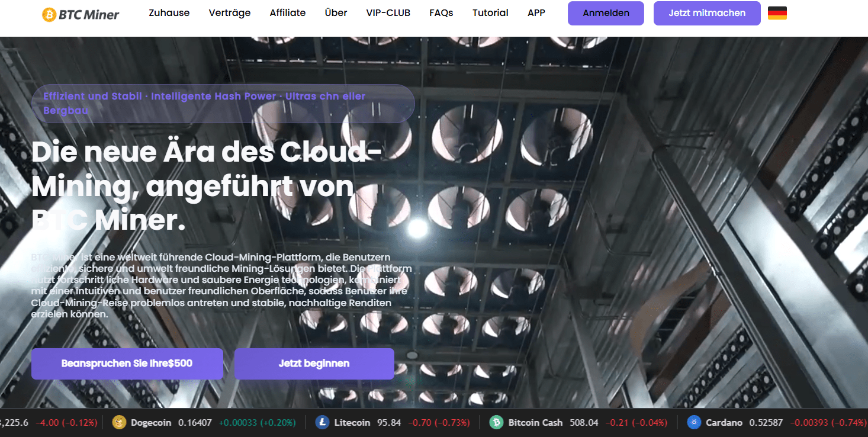Screen dimensions: 868x437
Task: Click the Effizient und Stabil tagline banner
Action: click(223, 104)
